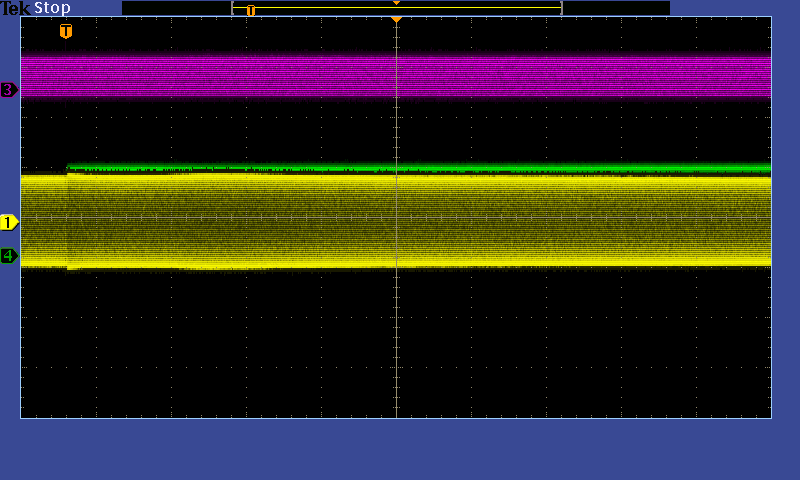
Task: Click the small orange triangle above the record bar
Action: [x=396, y=3]
